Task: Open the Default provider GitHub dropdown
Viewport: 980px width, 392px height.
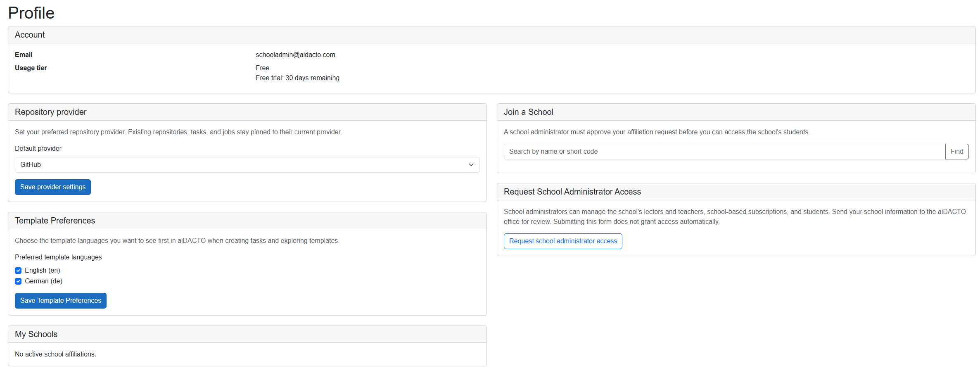Action: (247, 165)
